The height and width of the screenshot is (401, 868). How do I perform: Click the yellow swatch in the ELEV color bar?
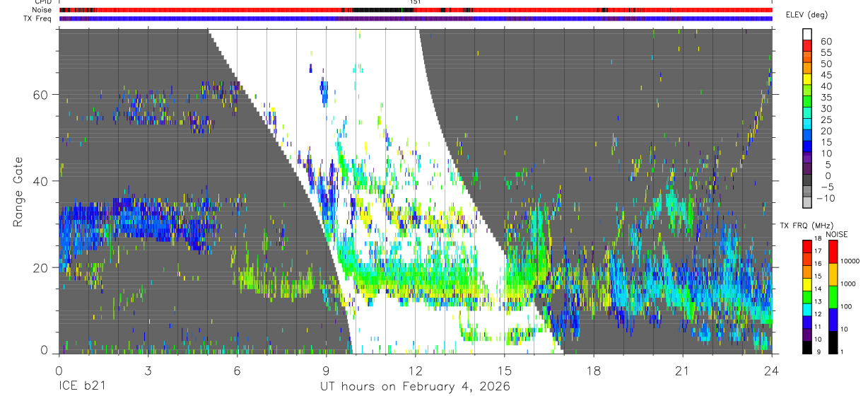click(x=807, y=79)
